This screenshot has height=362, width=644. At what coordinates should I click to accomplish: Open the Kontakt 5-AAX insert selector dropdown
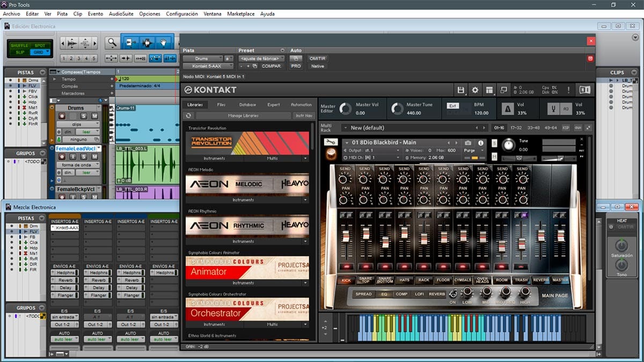click(208, 66)
